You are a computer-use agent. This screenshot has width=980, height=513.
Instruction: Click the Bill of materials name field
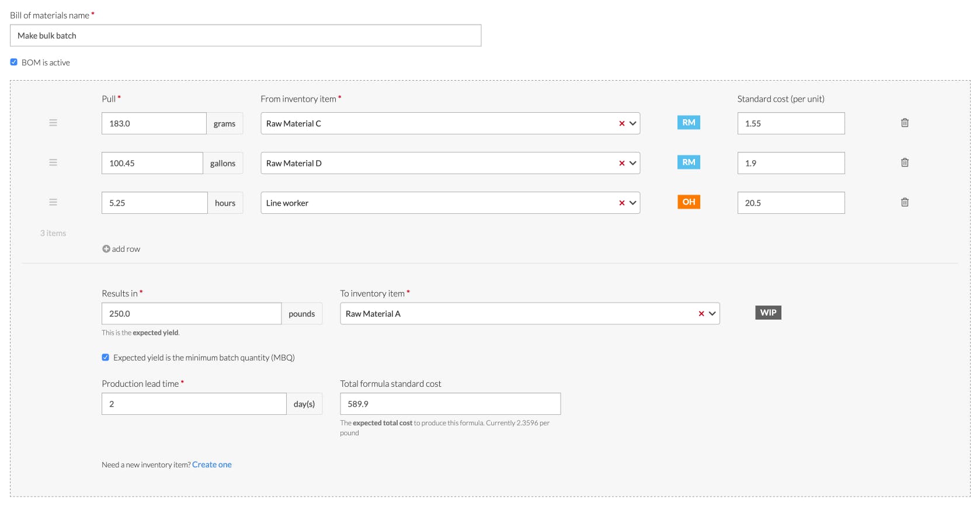click(245, 36)
